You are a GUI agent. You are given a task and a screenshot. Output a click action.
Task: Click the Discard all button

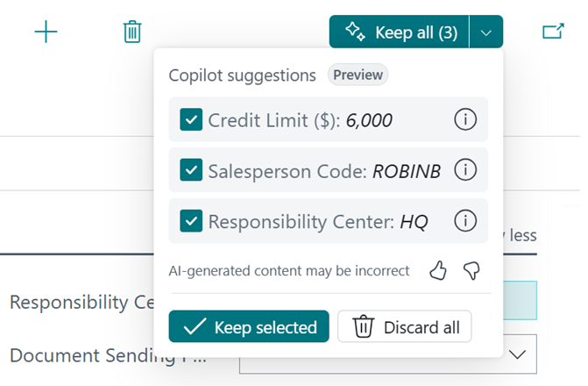click(405, 327)
